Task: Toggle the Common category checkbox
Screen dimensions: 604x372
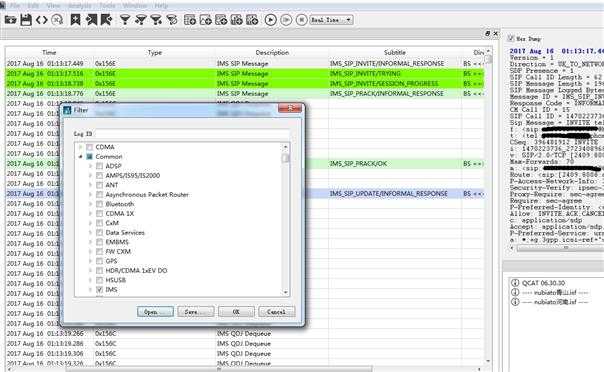Action: click(x=89, y=157)
